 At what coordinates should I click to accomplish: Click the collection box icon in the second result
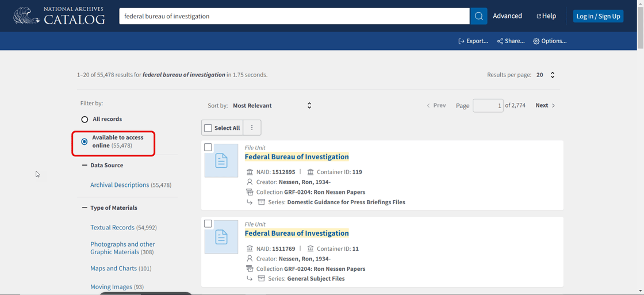coord(250,269)
